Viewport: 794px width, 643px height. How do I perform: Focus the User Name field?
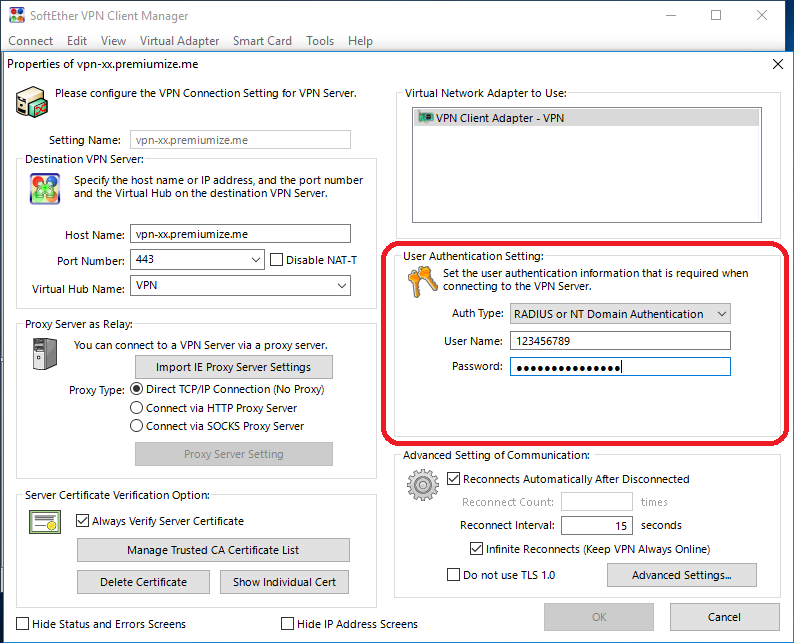click(620, 341)
